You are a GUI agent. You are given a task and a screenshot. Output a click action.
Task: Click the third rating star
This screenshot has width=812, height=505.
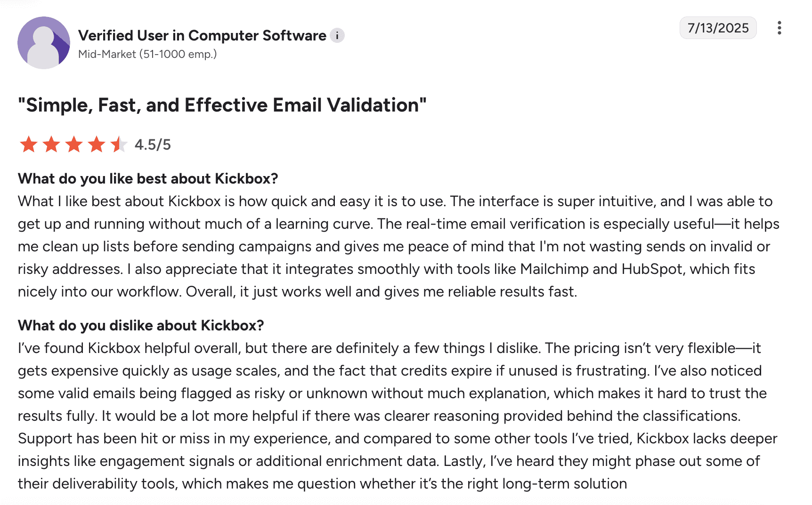pyautogui.click(x=74, y=144)
